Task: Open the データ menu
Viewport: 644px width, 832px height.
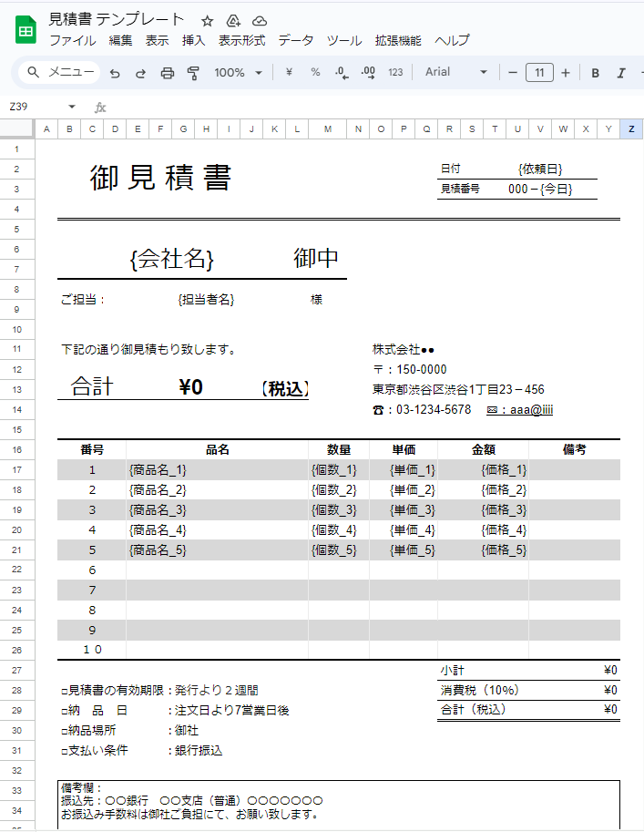Action: 296,41
